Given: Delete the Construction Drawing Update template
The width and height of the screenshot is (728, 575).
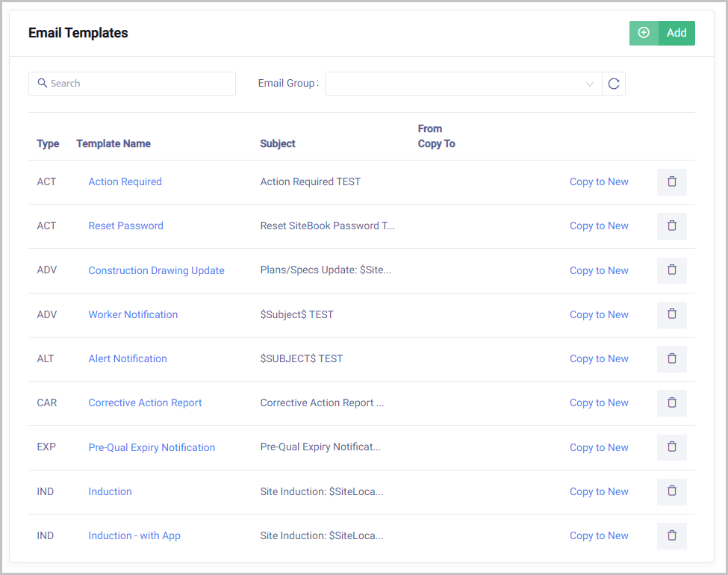Looking at the screenshot, I should point(671,270).
